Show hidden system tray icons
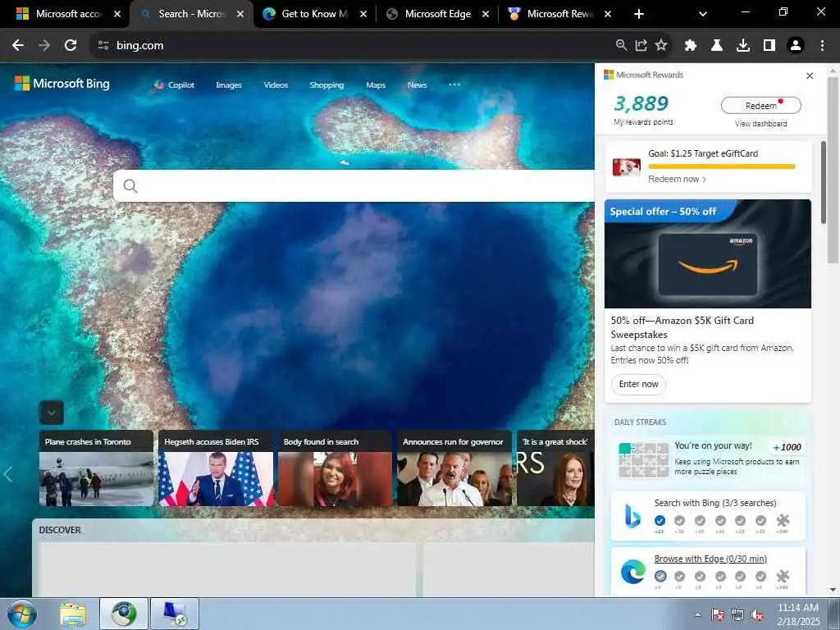The height and width of the screenshot is (630, 840). [x=697, y=615]
